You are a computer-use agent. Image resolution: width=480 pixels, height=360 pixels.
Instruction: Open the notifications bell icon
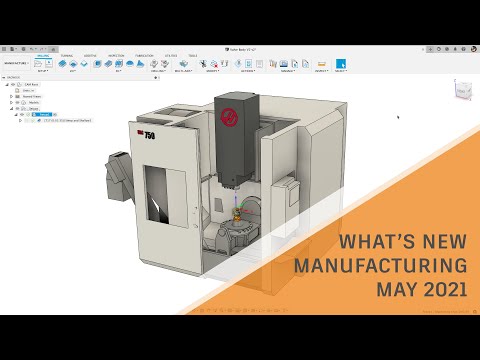click(x=455, y=49)
